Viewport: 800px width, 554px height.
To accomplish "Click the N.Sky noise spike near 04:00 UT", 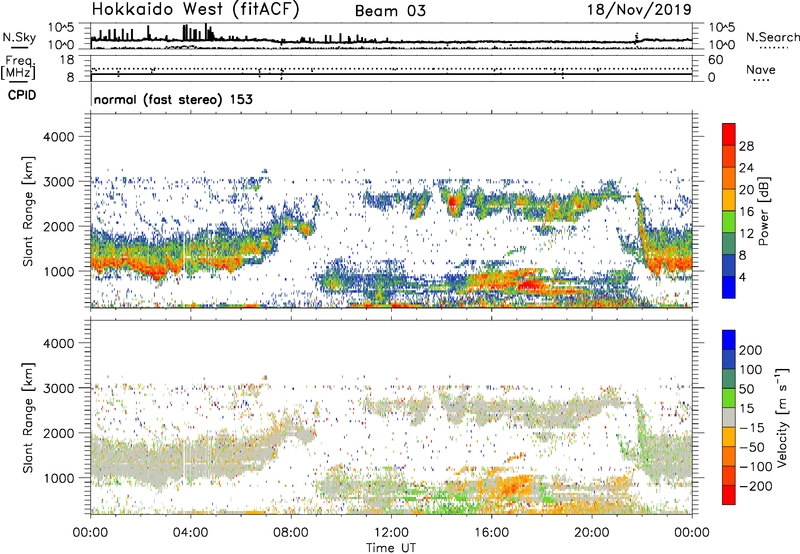I will pos(185,33).
